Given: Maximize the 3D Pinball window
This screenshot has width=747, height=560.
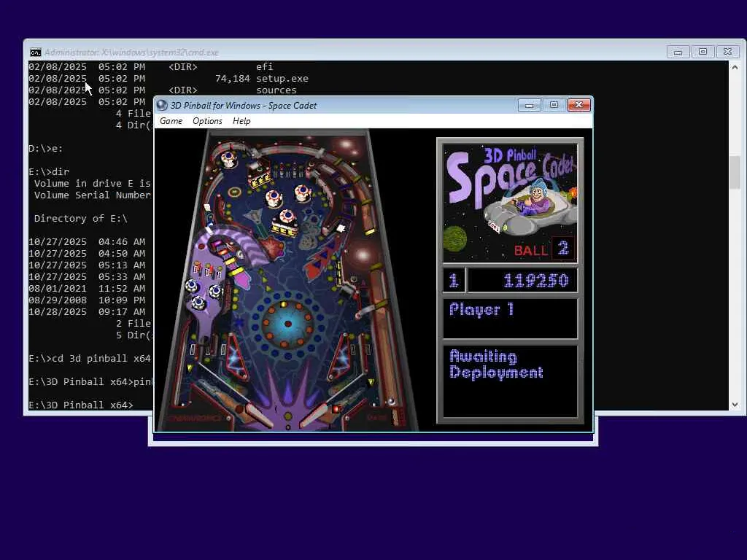Looking at the screenshot, I should tap(554, 105).
